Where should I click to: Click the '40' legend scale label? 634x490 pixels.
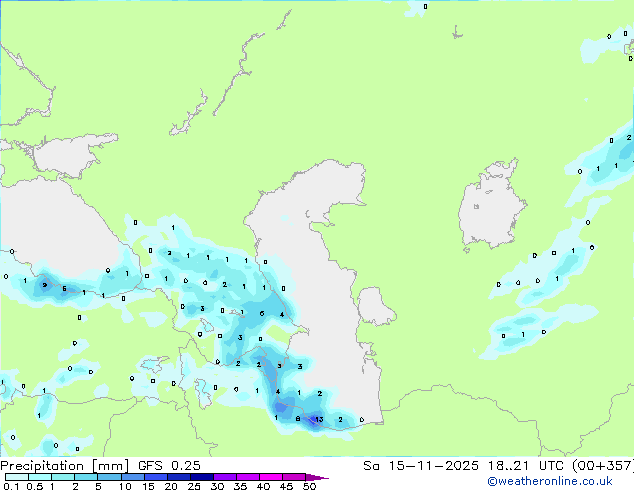tap(264, 486)
